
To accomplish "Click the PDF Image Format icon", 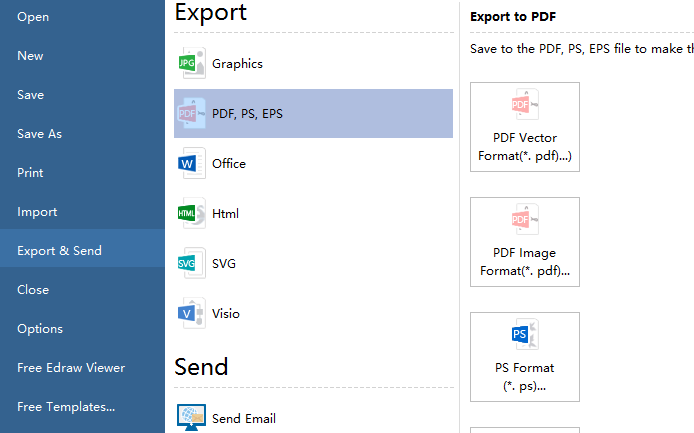I will point(525,219).
